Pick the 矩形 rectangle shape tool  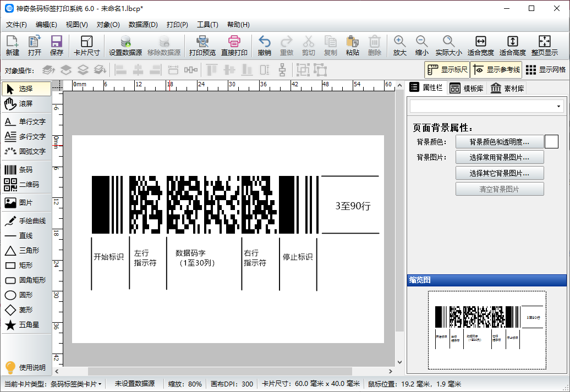[x=26, y=265]
